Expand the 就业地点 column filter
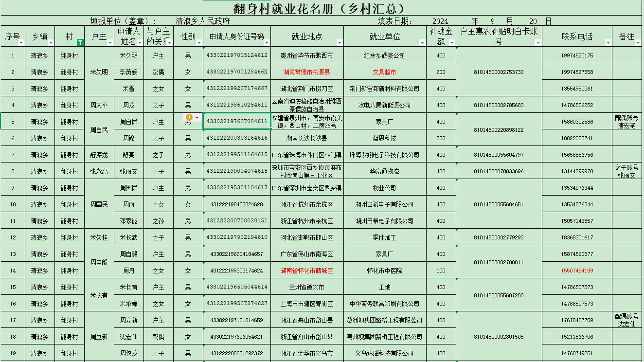Screen dimensions: 644x362 340,43
